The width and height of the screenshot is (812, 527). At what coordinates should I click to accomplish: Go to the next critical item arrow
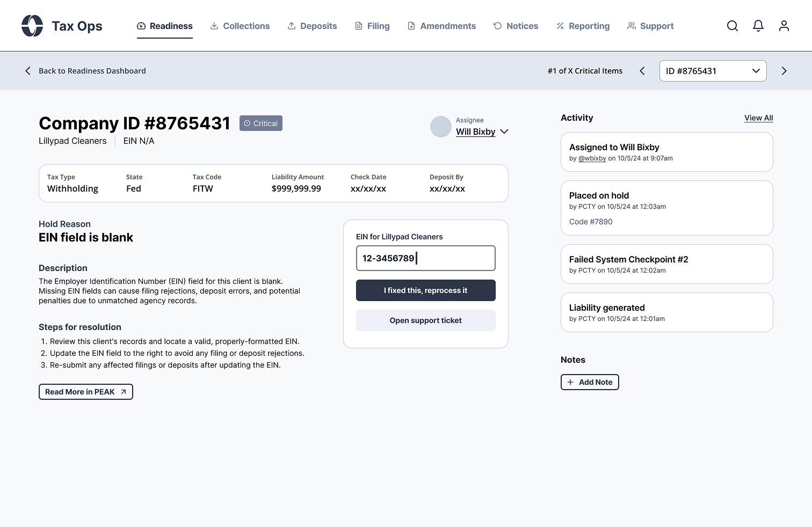point(784,71)
